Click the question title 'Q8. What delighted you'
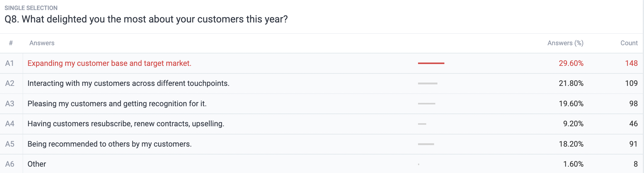Screen dimensions: 644x173 pos(146,19)
